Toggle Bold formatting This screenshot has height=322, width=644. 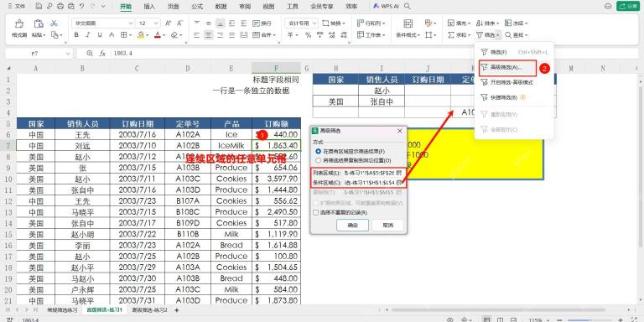pyautogui.click(x=76, y=35)
